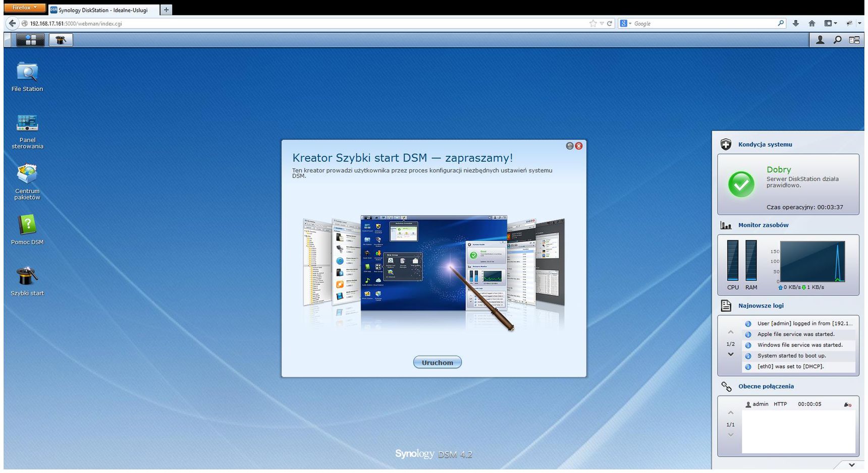The width and height of the screenshot is (868, 473).
Task: Open the add-on dropdown arrow
Action: point(859,24)
